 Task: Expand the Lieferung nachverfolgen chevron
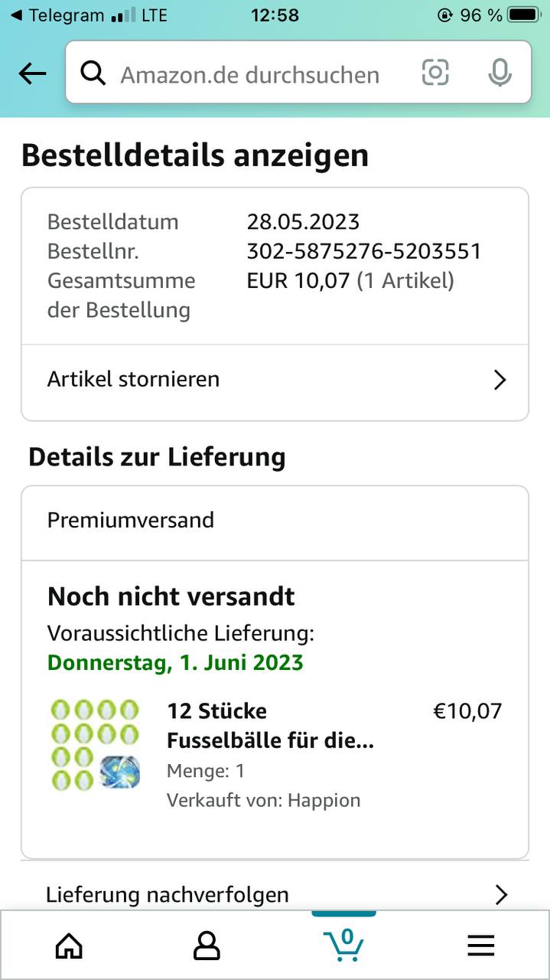[501, 894]
